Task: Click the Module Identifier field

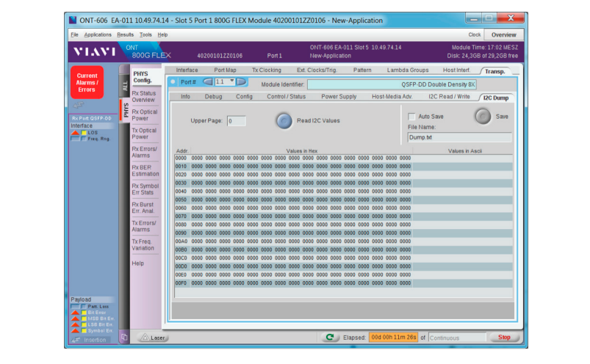Action: pos(392,84)
